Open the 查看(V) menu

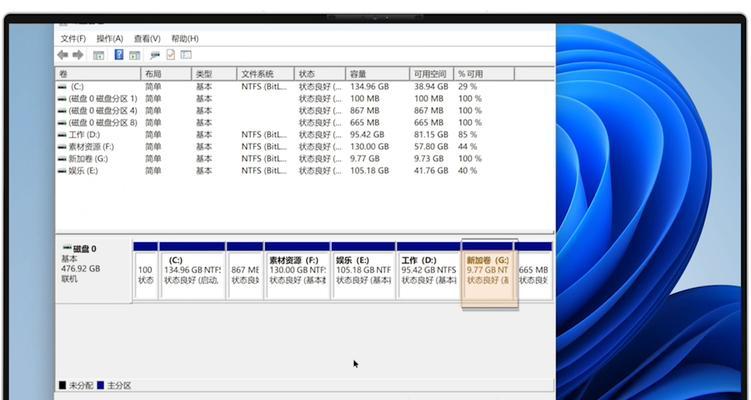pyautogui.click(x=147, y=38)
